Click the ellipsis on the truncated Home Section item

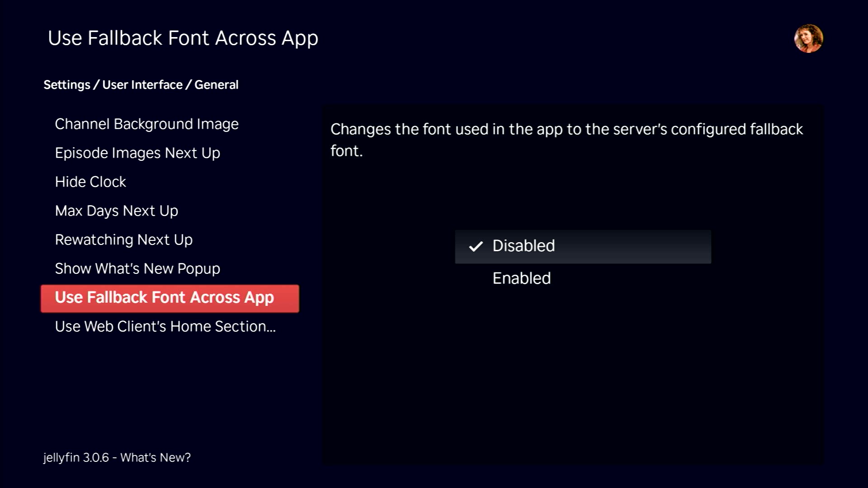click(271, 330)
